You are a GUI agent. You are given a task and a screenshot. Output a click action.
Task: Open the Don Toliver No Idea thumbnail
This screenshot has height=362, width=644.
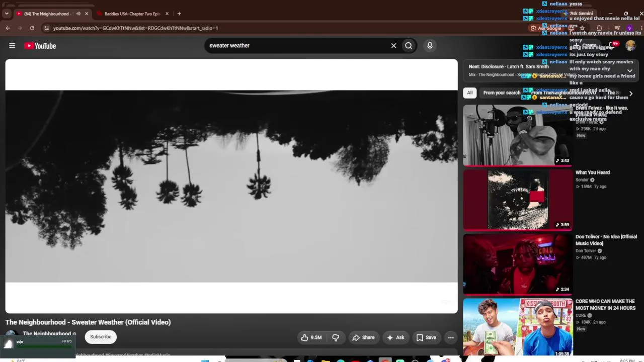[x=518, y=264]
